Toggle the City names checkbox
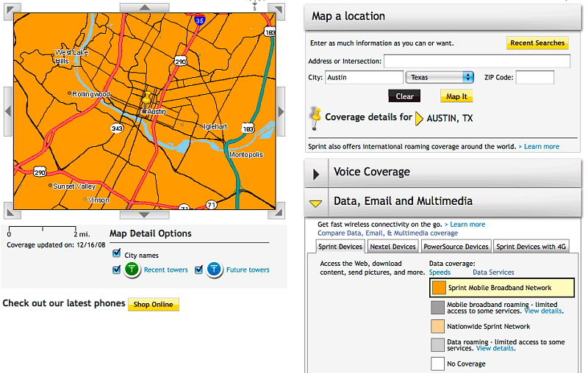This screenshot has width=588, height=373. point(117,253)
